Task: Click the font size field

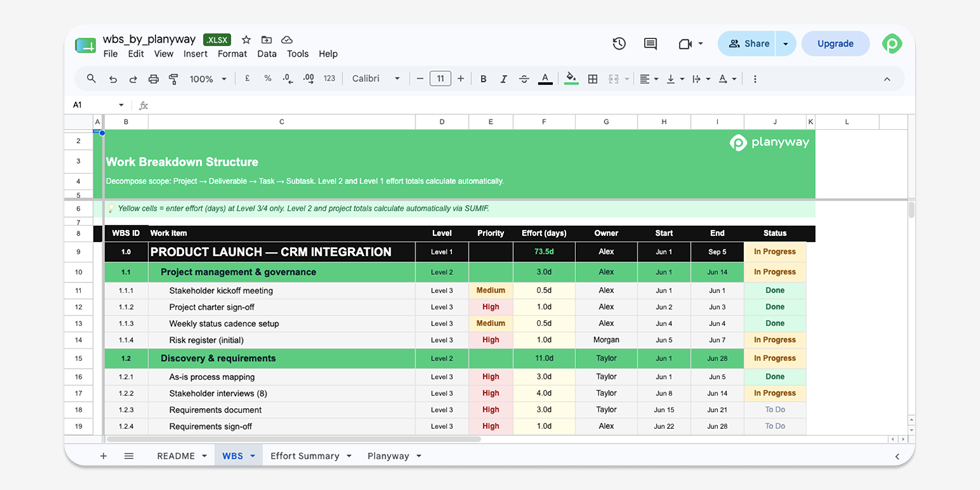Action: tap(440, 79)
